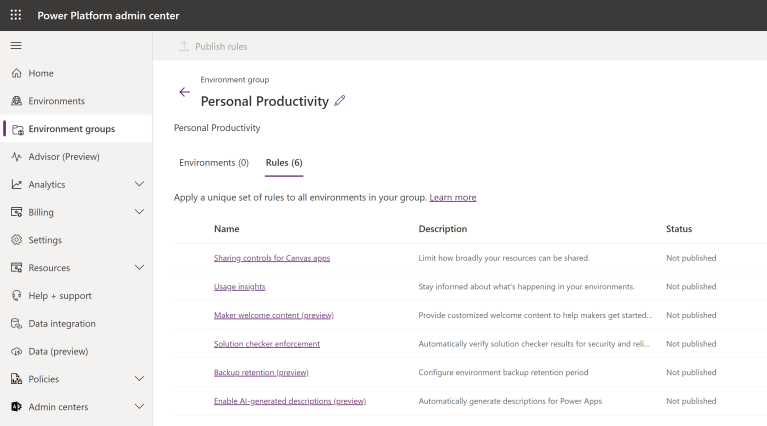Screen dimensions: 767x426
Task: Collapse the hamburger navigation menu
Action: point(16,46)
